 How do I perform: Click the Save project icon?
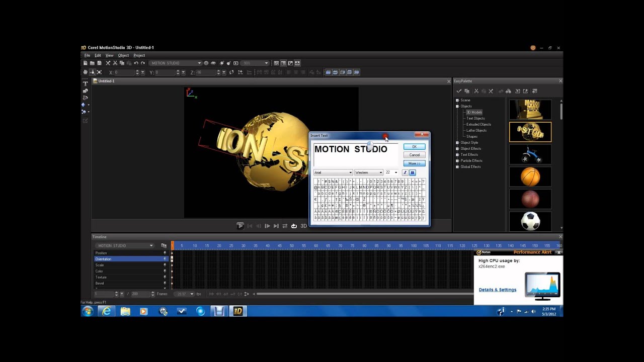click(99, 63)
